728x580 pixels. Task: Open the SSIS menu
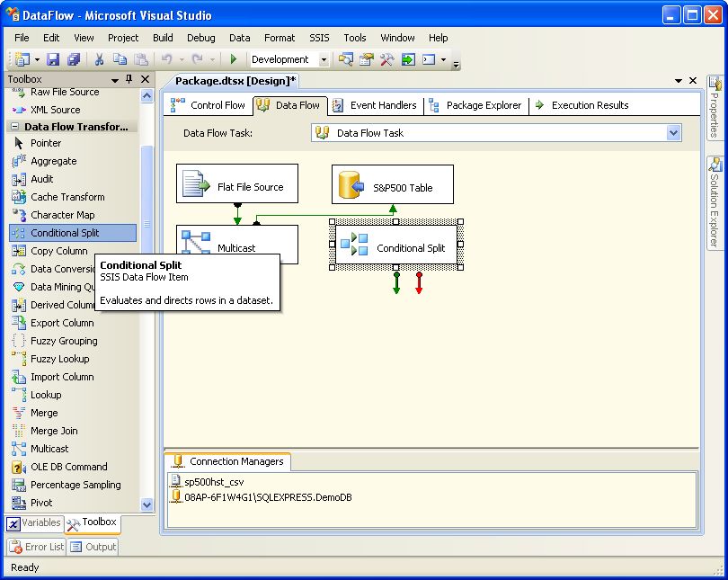pos(320,38)
